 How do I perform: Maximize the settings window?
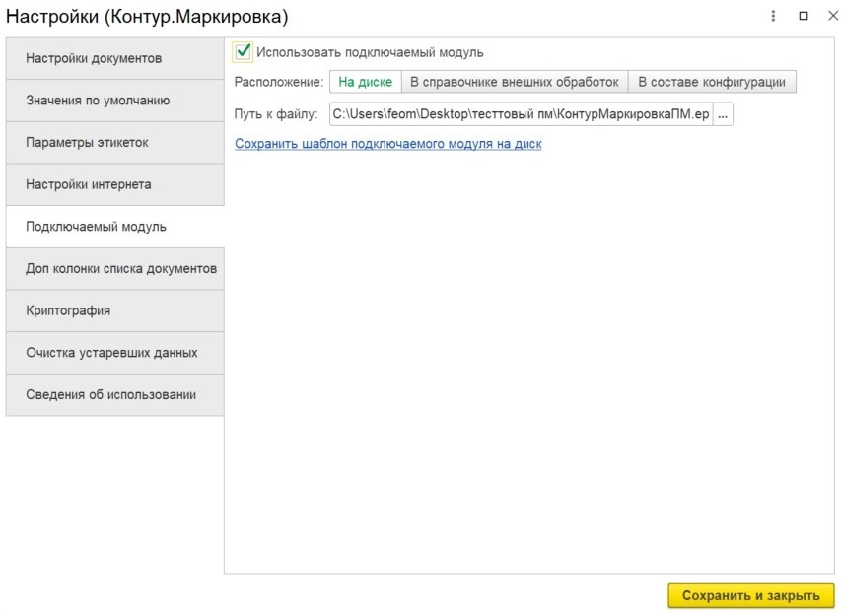[804, 16]
